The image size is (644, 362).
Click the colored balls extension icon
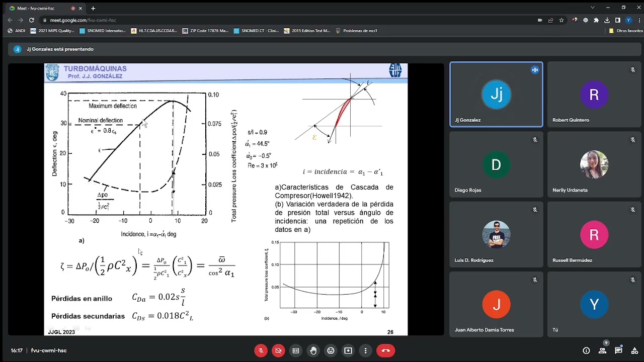tap(575, 20)
